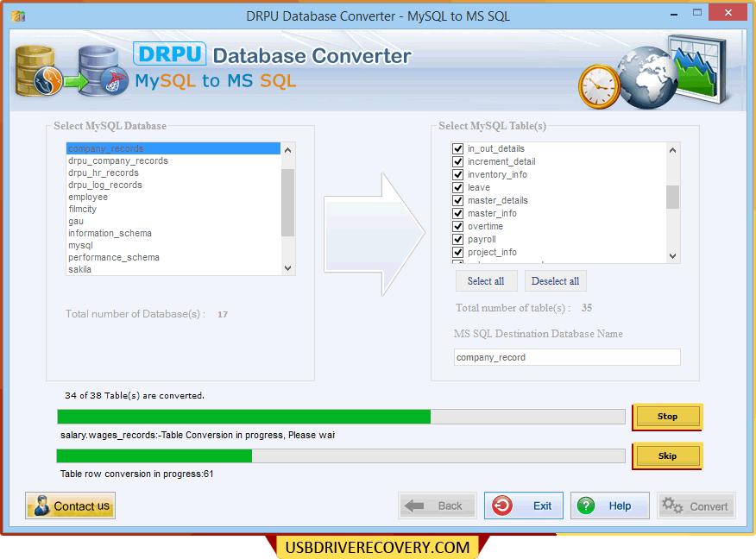The width and height of the screenshot is (756, 559).
Task: Select drpu_log_records database
Action: click(173, 185)
